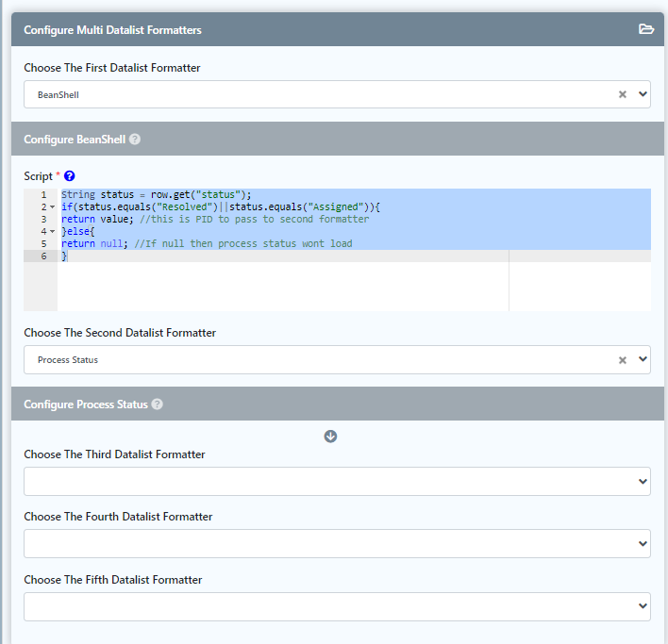Open help icon beside Configure BeanShell
The width and height of the screenshot is (668, 644).
135,140
